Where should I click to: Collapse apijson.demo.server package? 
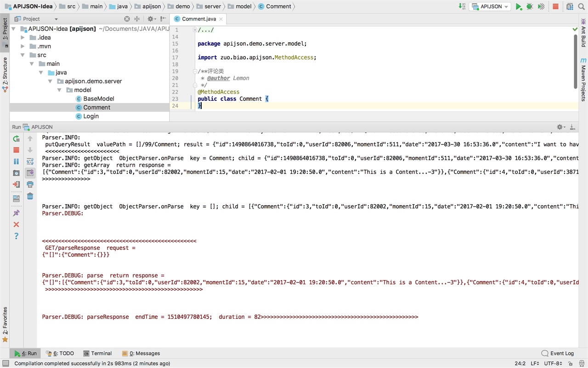click(x=50, y=81)
